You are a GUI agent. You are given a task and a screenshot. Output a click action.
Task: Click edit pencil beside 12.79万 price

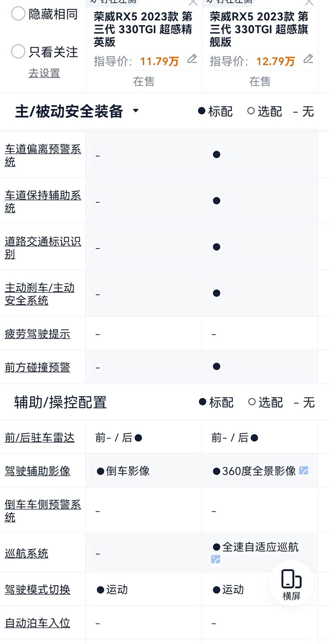308,59
